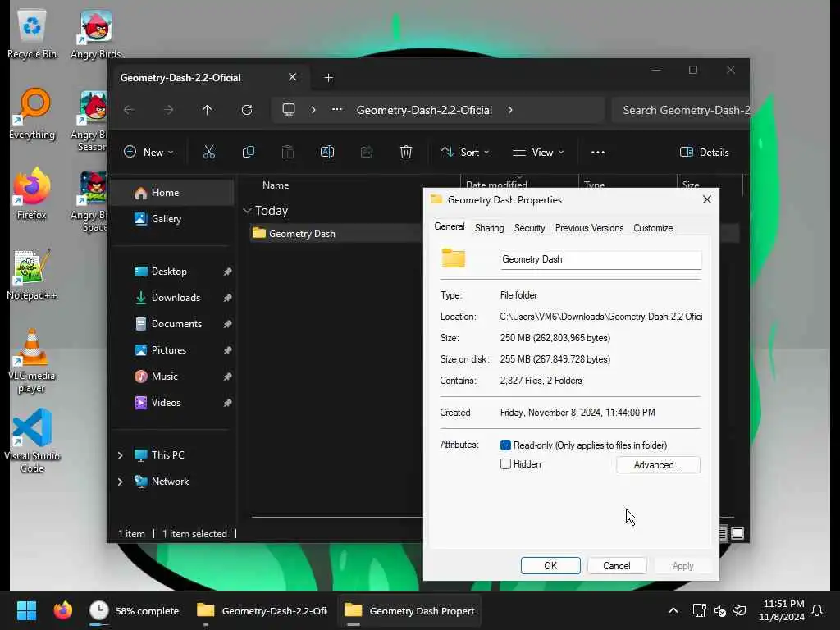Select the Visual Studio Code desktop icon
Screen dimensions: 840x630
pos(32,441)
